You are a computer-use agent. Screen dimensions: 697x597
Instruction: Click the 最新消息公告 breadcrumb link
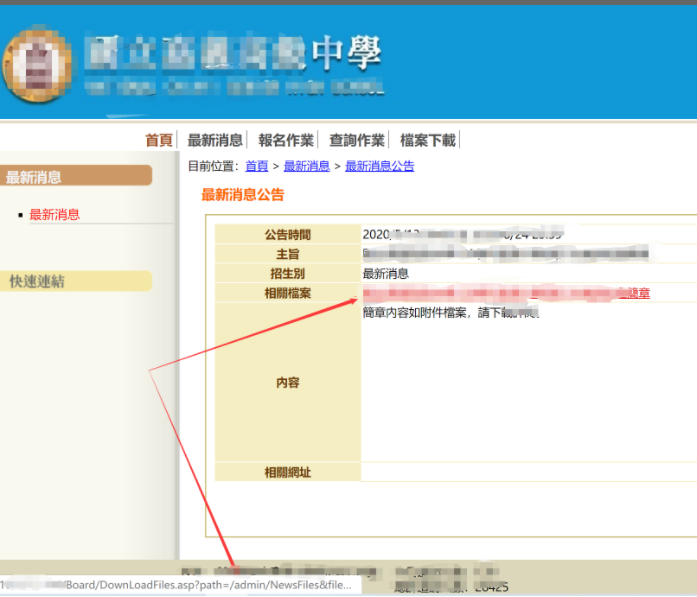tap(380, 166)
